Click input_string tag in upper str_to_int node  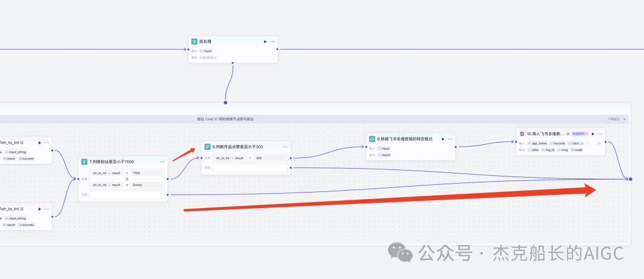(16, 152)
